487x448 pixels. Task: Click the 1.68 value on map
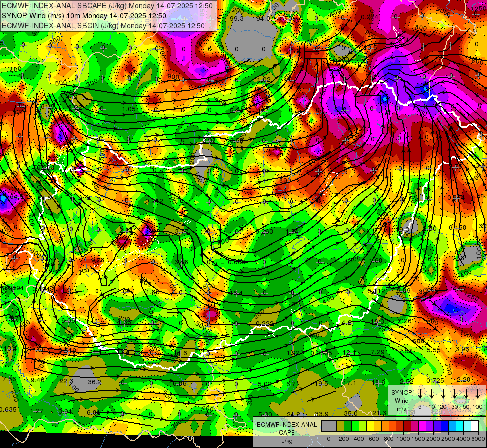pyautogui.click(x=376, y=260)
